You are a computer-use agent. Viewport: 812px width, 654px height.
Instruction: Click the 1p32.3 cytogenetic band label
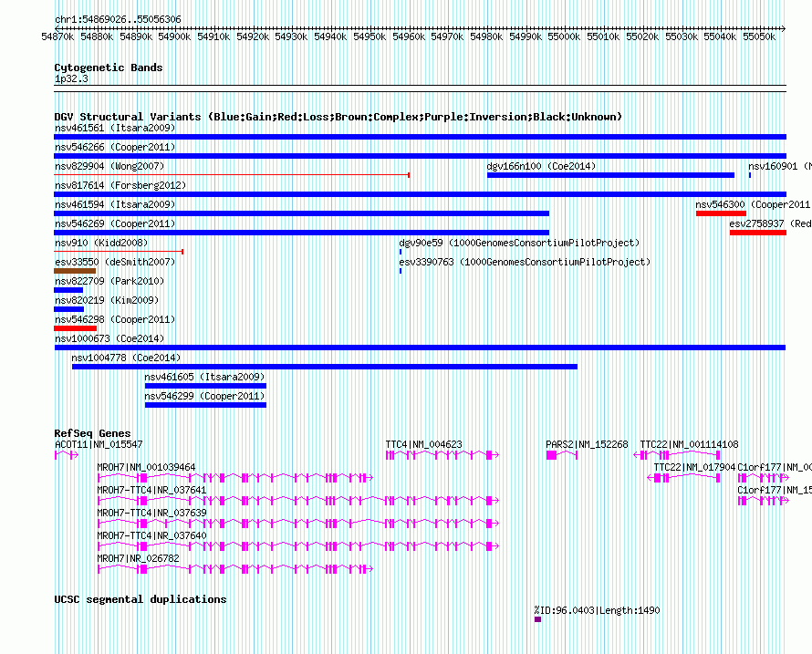click(71, 78)
